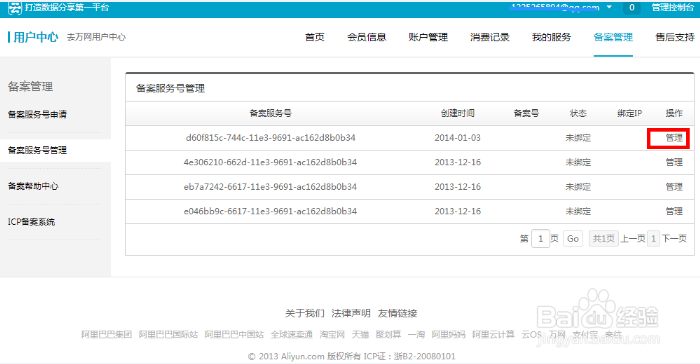700x364 pixels.
Task: Click the date 2014-01-03 cell
Action: pos(458,138)
